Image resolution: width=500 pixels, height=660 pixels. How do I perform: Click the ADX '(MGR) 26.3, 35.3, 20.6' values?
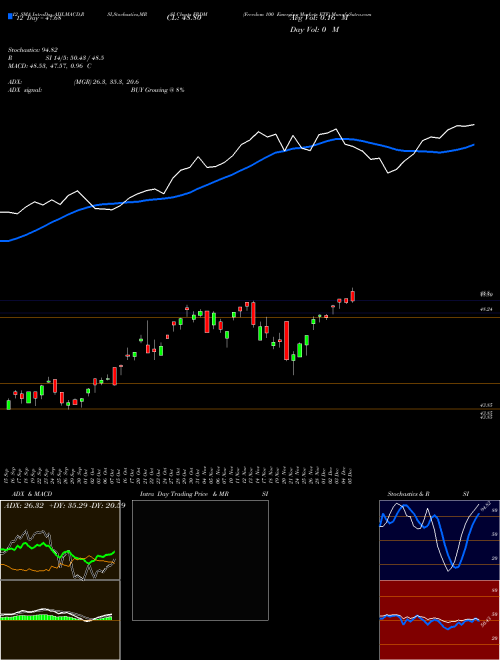tap(106, 82)
